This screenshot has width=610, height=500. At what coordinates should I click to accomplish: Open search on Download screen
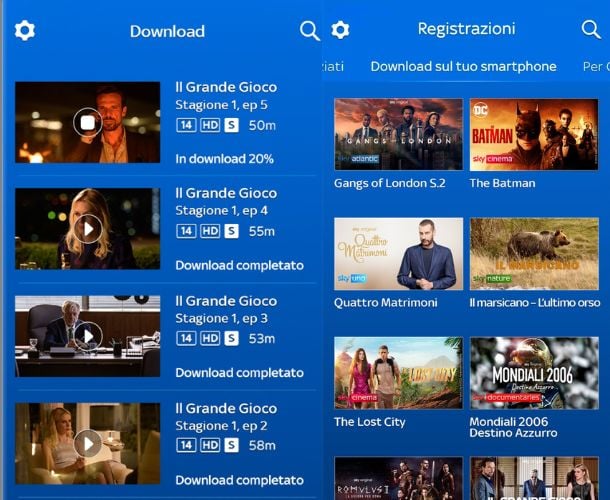tap(310, 31)
